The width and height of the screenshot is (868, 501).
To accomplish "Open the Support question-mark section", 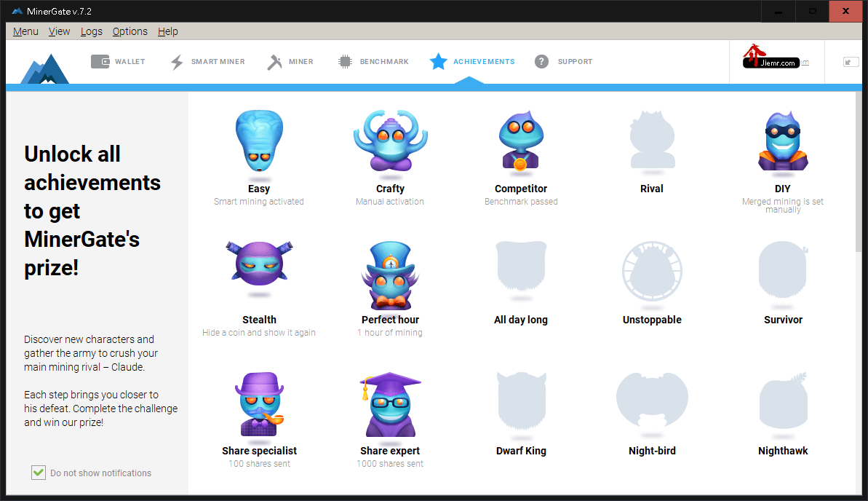I will (564, 61).
